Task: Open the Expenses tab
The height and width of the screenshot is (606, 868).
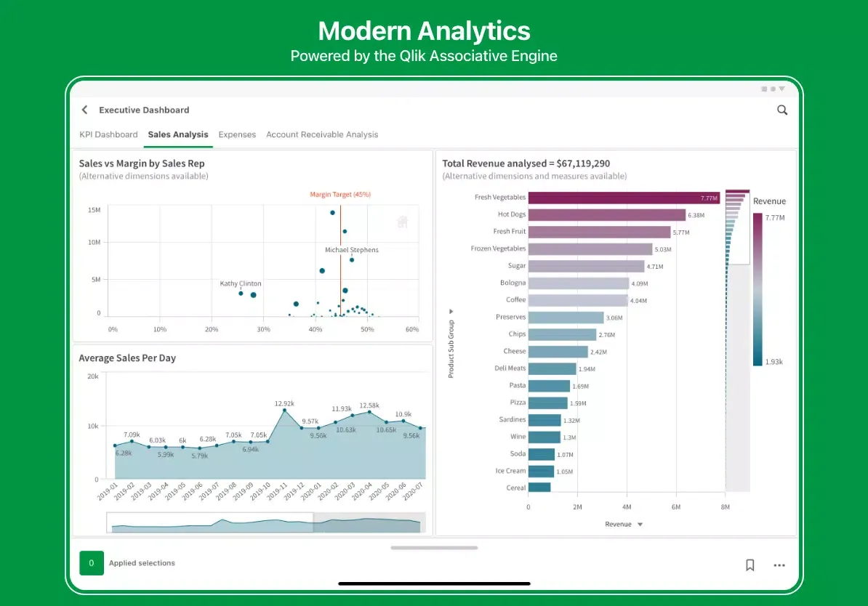Action: pyautogui.click(x=237, y=134)
